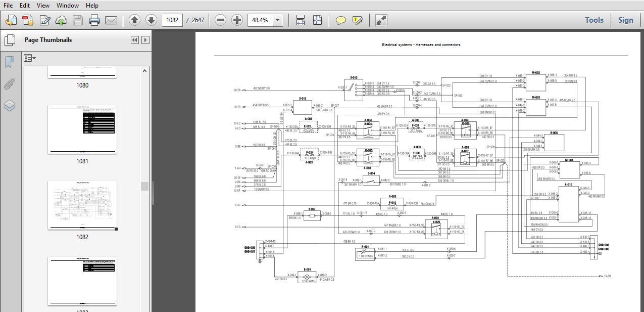Open the thumbnail options menu dropdown
The image size is (644, 312).
(30, 58)
